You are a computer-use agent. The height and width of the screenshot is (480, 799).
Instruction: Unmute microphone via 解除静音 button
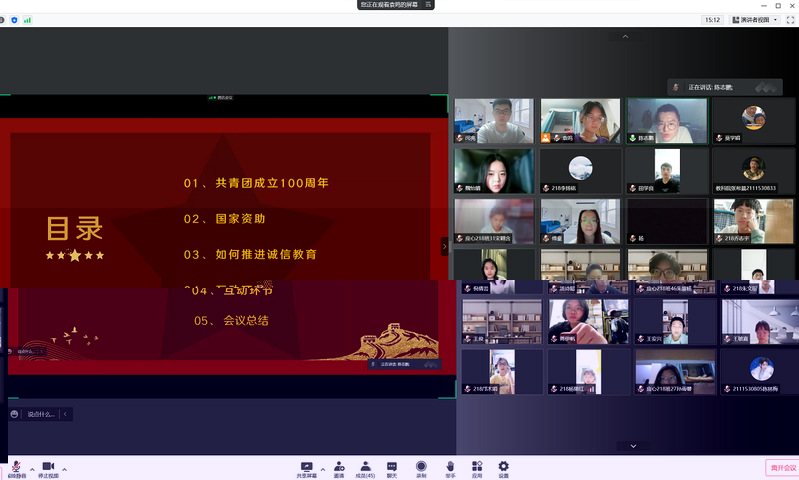(17, 469)
